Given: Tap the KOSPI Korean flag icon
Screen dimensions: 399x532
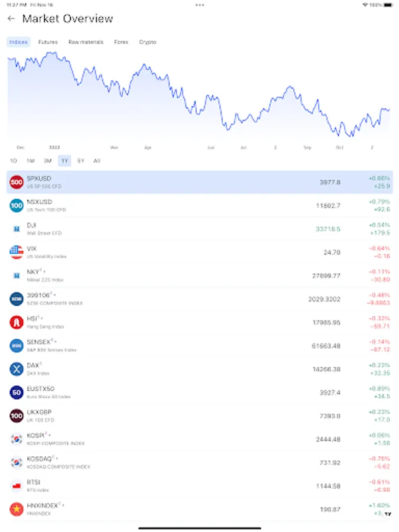Looking at the screenshot, I should point(17,439).
